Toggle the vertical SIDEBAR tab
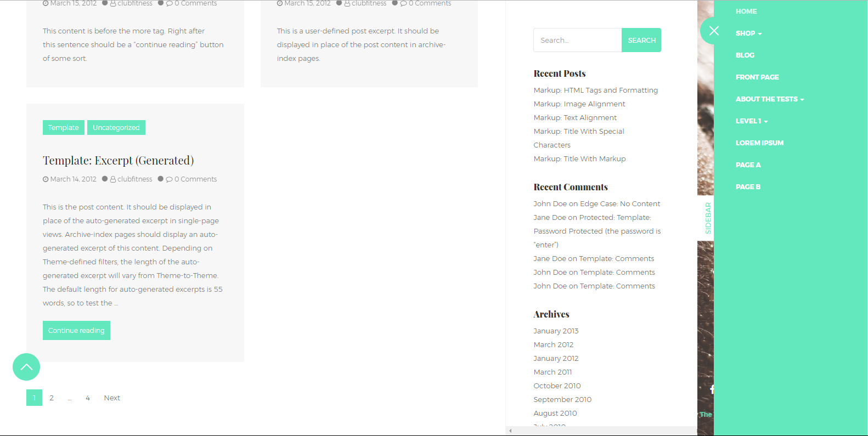868x436 pixels. [x=707, y=218]
